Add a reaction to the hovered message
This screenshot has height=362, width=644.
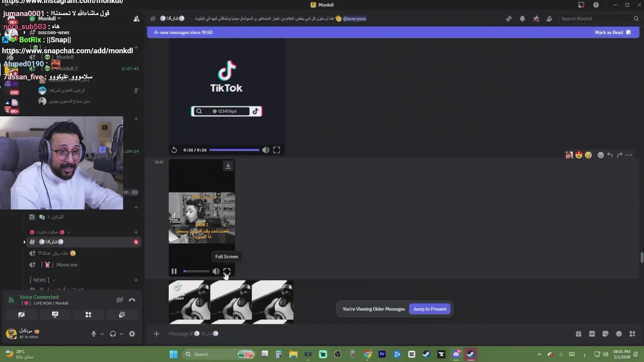(600, 155)
